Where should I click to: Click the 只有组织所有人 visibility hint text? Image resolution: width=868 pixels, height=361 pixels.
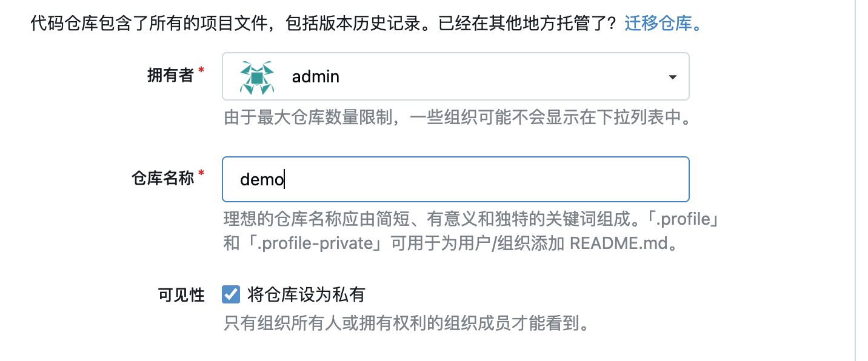tap(406, 323)
